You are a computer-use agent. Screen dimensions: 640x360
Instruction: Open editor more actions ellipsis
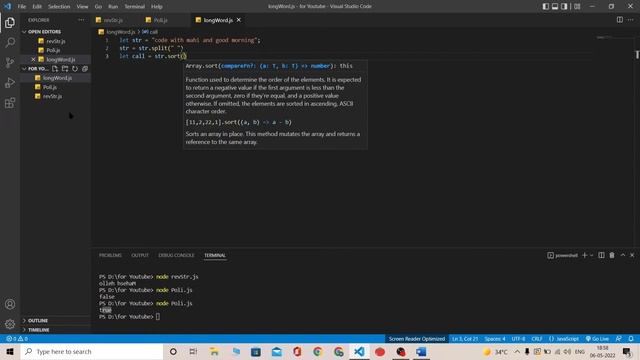point(631,20)
